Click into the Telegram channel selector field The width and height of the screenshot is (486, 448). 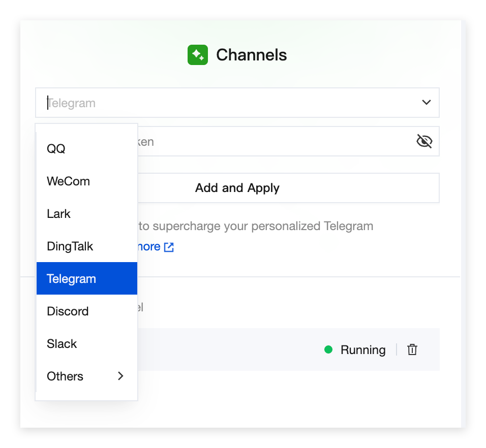tap(229, 103)
